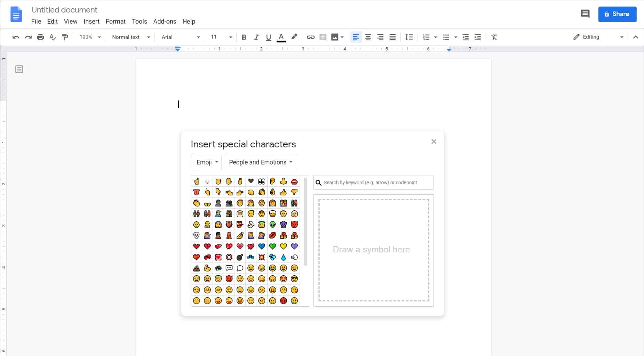644x356 pixels.
Task: Open the comment history icon
Action: click(x=585, y=14)
